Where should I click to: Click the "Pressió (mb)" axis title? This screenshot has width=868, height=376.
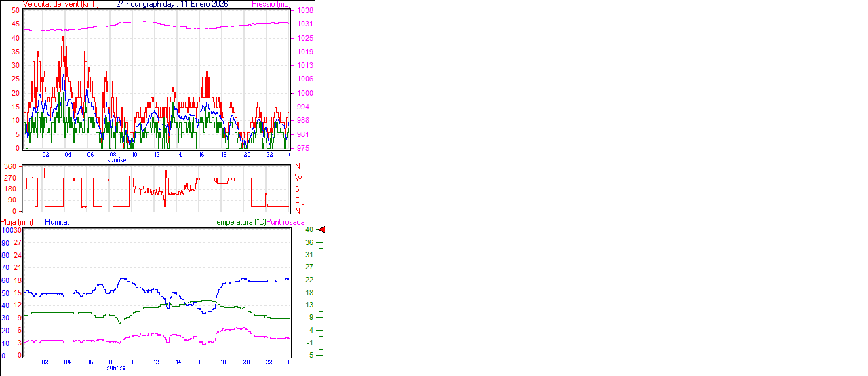click(271, 4)
